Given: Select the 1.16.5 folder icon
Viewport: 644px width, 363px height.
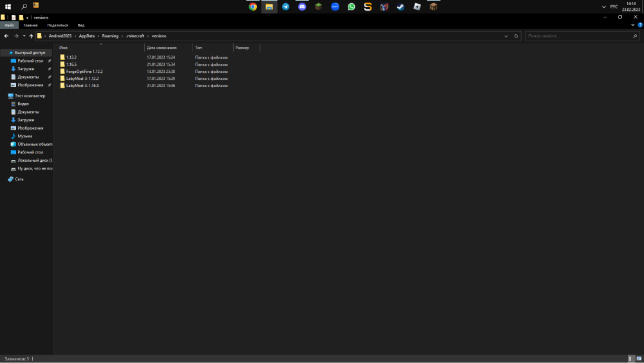Looking at the screenshot, I should 62,64.
